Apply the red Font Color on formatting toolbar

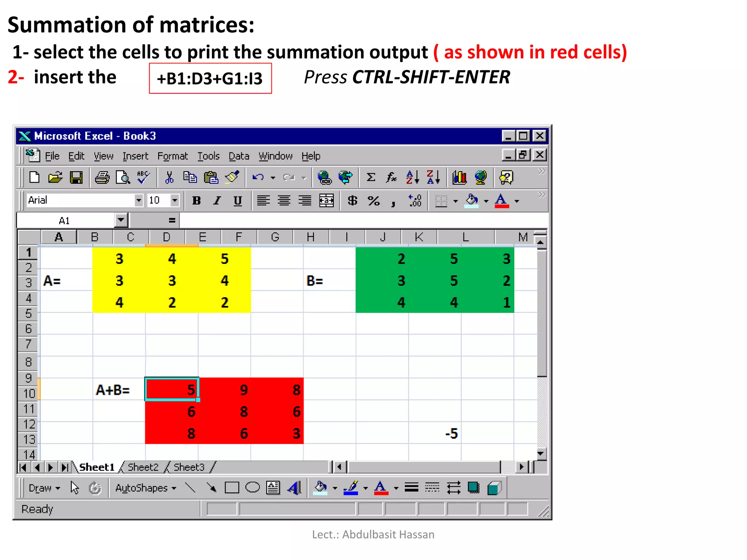[502, 201]
